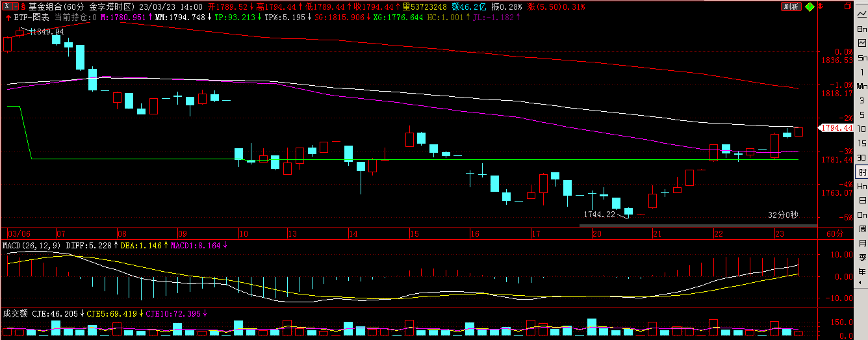
Task: Switch to 1-minute period in sidebar
Action: point(862,72)
